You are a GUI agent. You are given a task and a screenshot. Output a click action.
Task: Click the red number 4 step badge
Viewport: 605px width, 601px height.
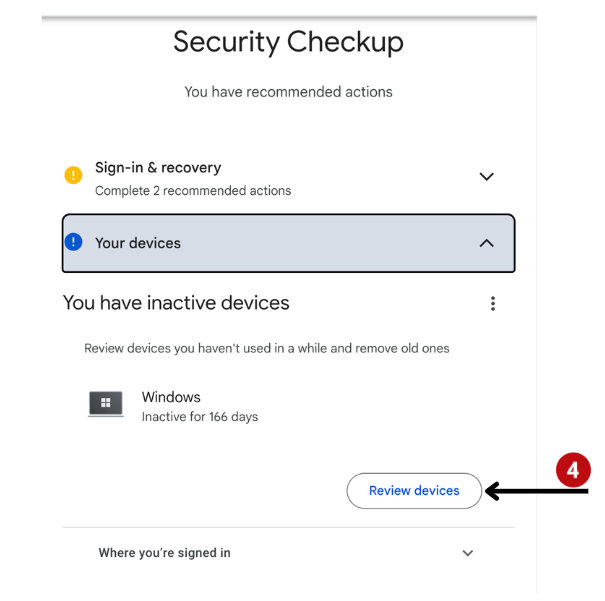pos(573,469)
